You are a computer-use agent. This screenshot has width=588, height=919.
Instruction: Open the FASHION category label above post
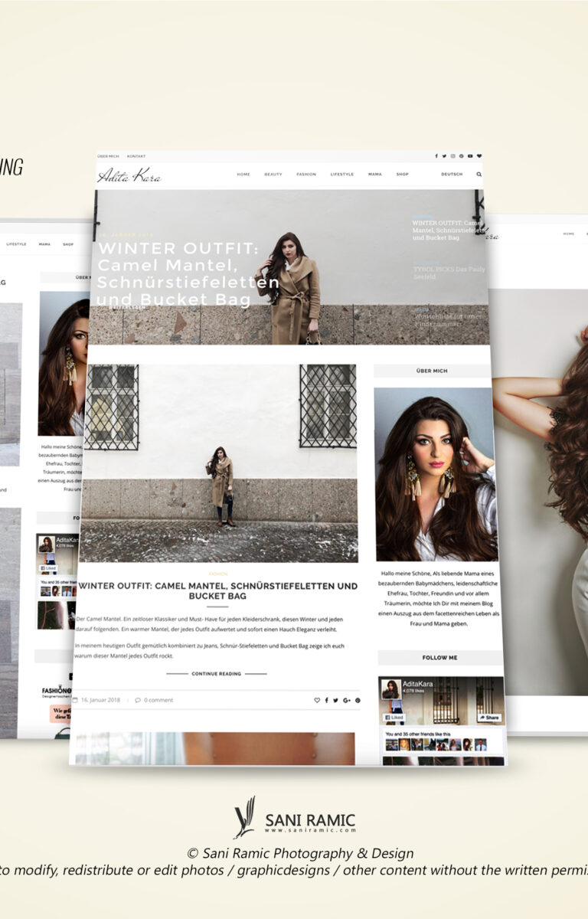pyautogui.click(x=218, y=573)
